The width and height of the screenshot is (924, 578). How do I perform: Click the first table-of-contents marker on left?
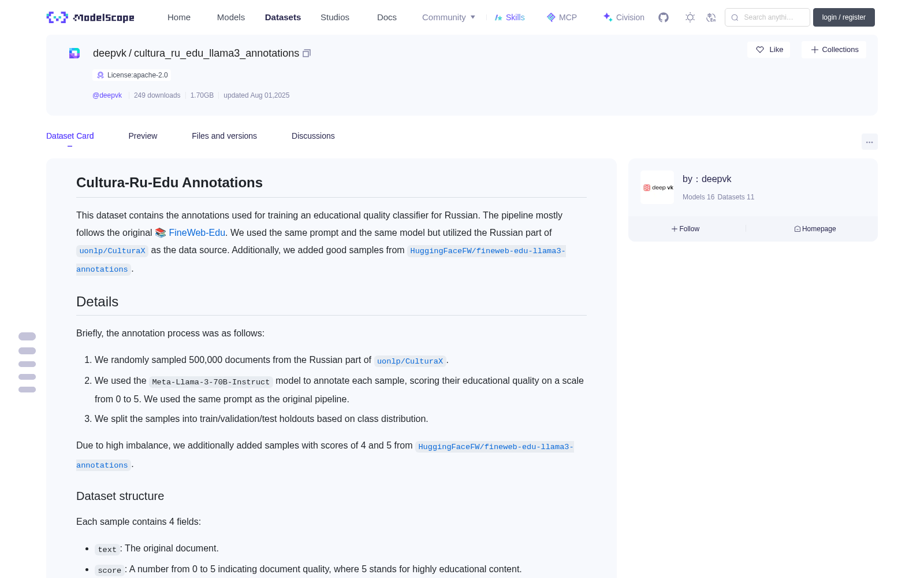coord(27,336)
